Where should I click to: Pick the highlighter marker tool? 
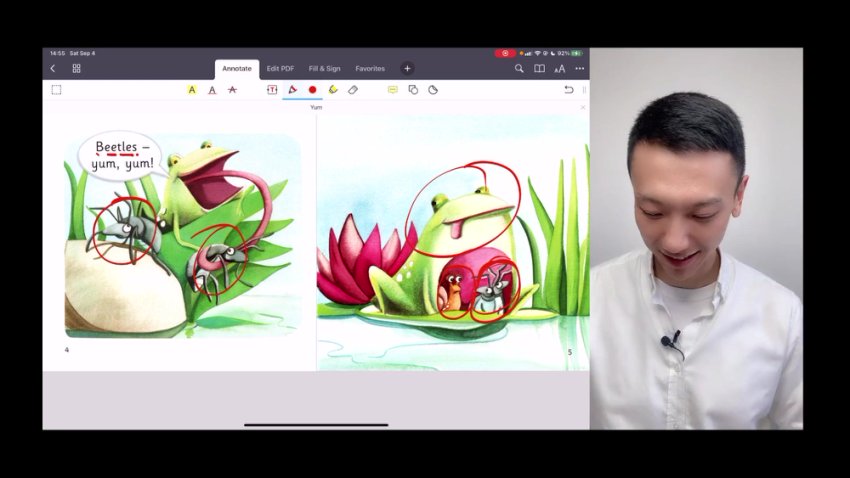click(x=333, y=90)
